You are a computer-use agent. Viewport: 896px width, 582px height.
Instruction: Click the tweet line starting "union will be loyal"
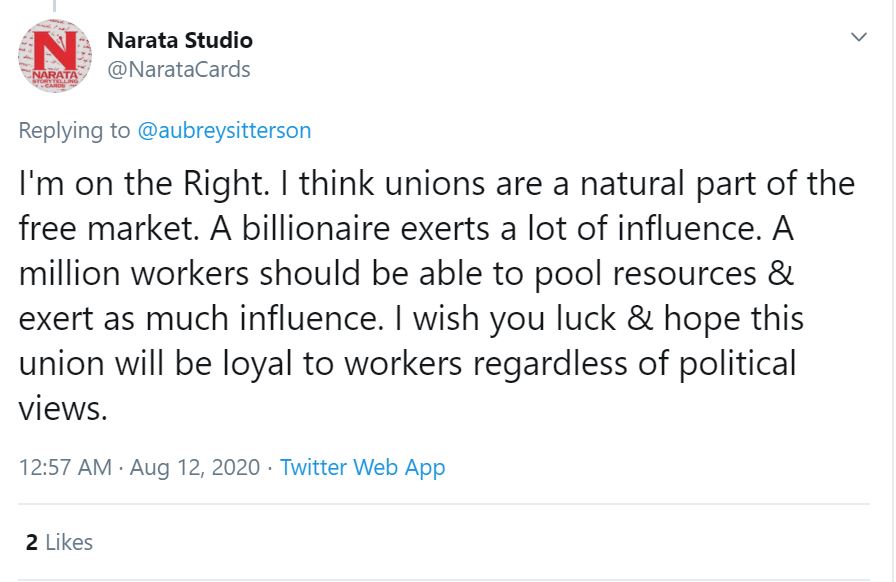coord(407,362)
